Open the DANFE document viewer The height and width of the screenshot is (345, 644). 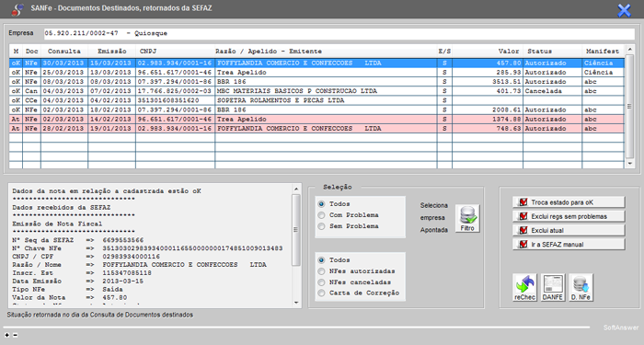coord(552,287)
